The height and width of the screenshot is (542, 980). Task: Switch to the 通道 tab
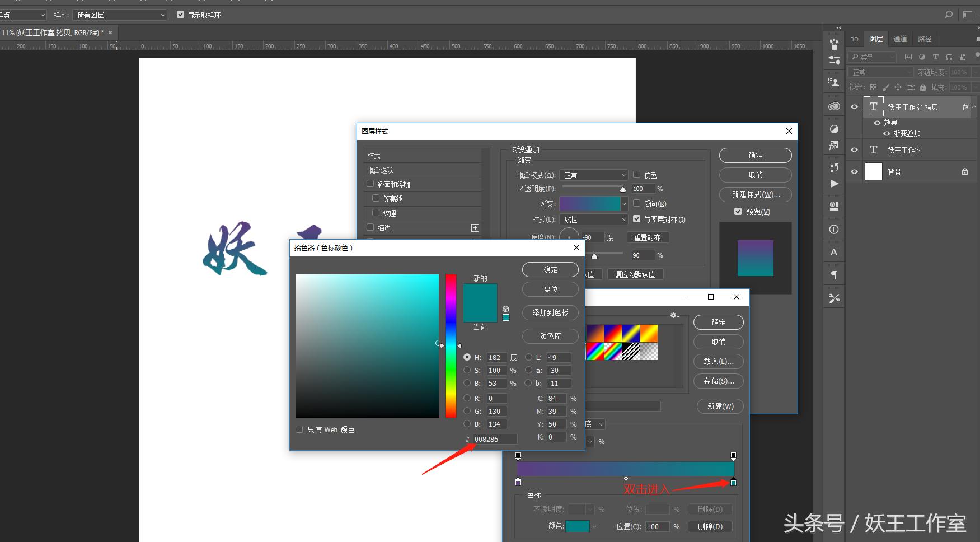(x=900, y=39)
